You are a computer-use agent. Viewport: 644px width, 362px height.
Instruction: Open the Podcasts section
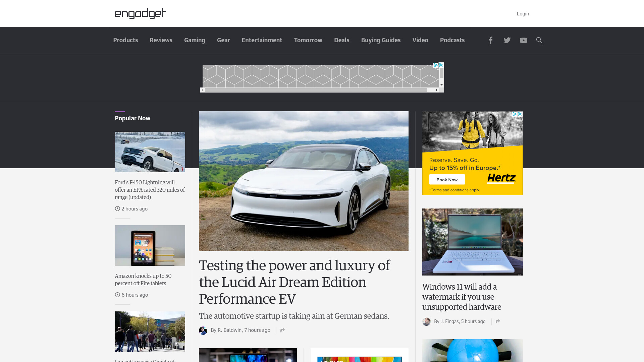coord(452,40)
